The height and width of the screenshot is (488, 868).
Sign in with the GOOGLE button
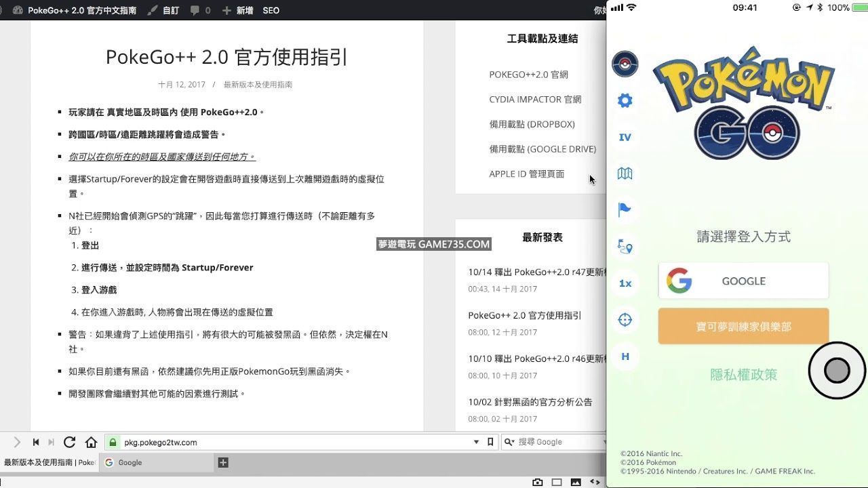tap(743, 281)
